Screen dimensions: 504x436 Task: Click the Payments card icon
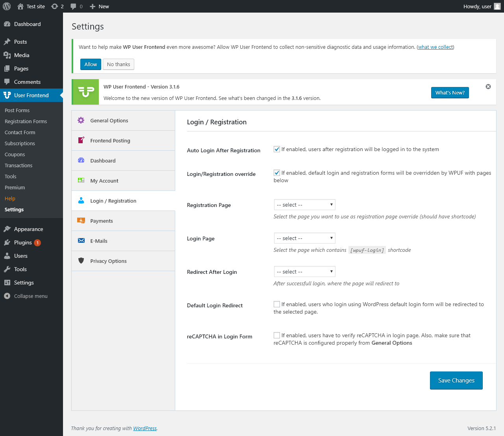(81, 220)
